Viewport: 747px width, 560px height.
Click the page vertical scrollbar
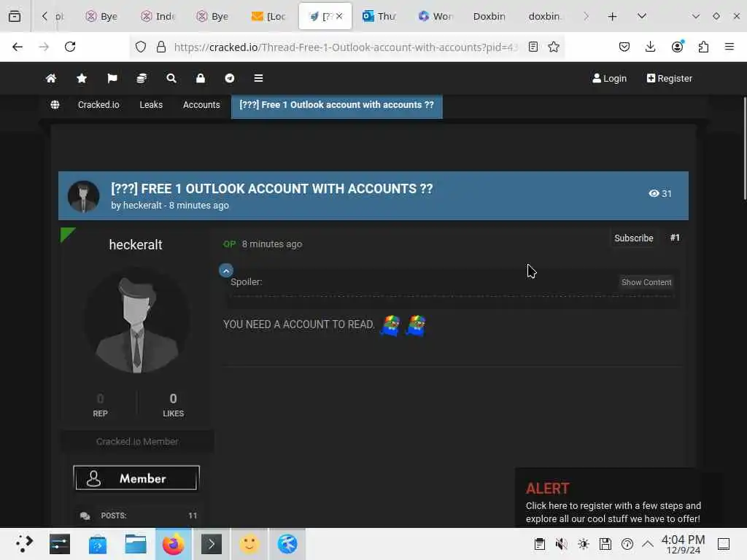tap(744, 149)
